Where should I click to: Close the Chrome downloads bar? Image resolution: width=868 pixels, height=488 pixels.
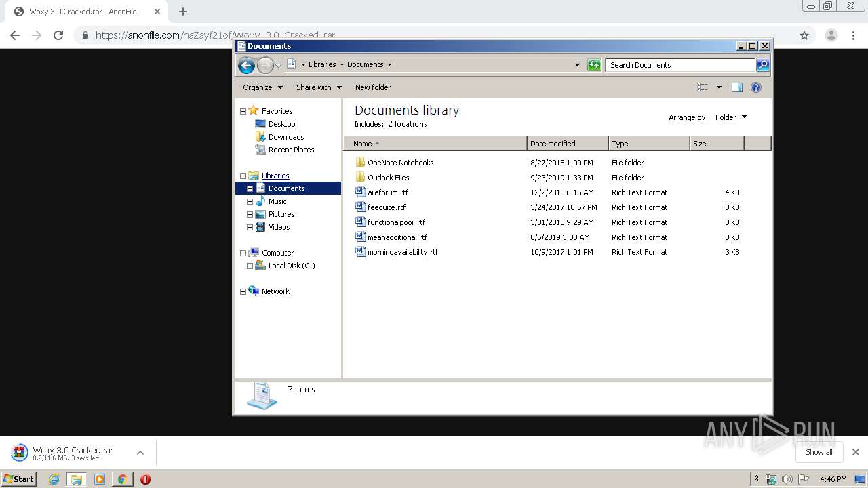coord(856,452)
